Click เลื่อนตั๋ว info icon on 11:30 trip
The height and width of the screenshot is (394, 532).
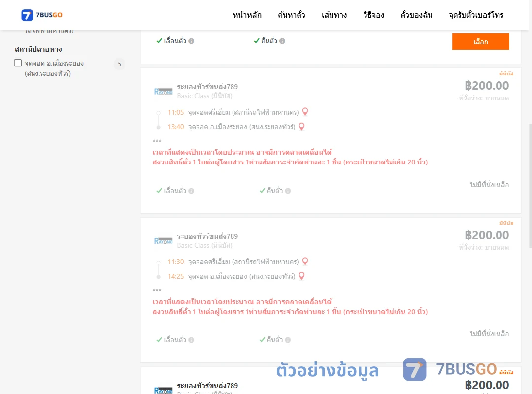coord(191,340)
